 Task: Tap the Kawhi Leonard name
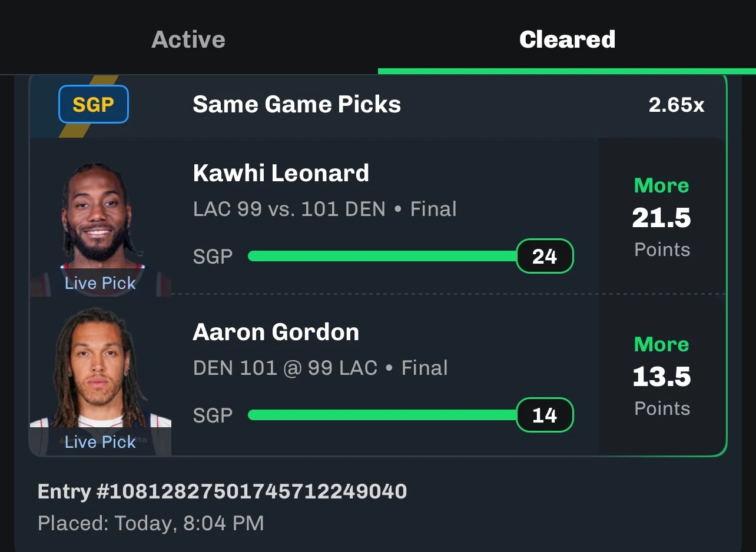(281, 173)
